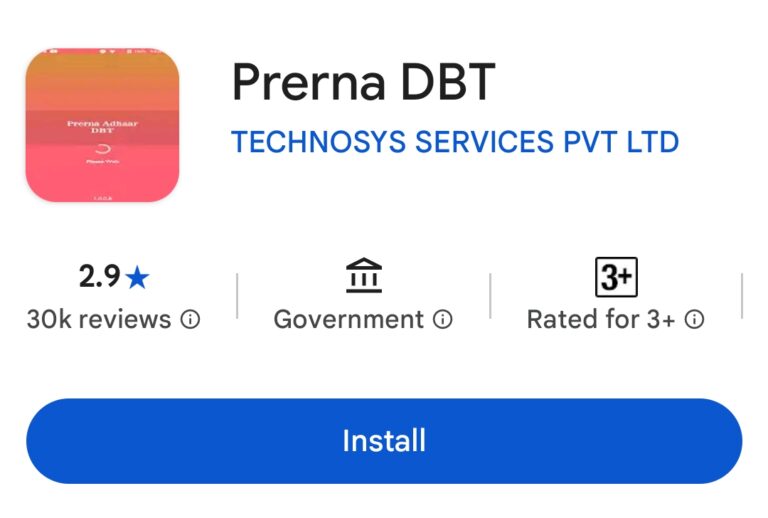768x518 pixels.
Task: Tap the info icon beside Rated for 3+
Action: click(694, 319)
